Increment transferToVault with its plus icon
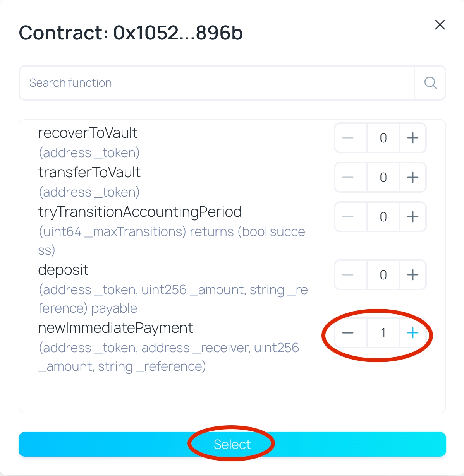The width and height of the screenshot is (464, 476). [413, 177]
